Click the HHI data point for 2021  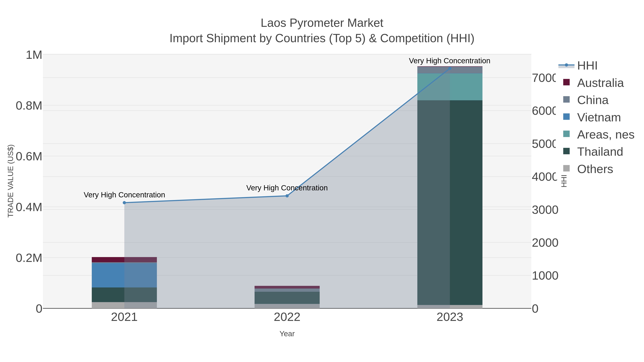point(124,203)
